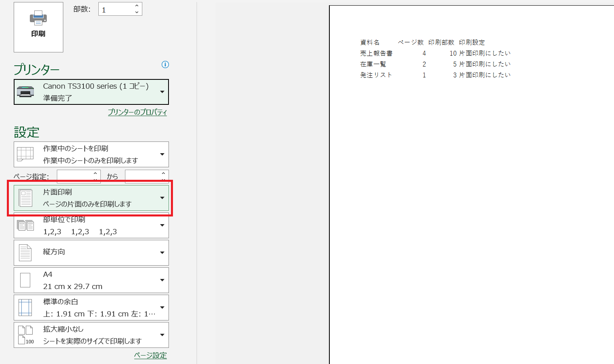Open the 部単位で印刷 collation dropdown

pyautogui.click(x=162, y=225)
